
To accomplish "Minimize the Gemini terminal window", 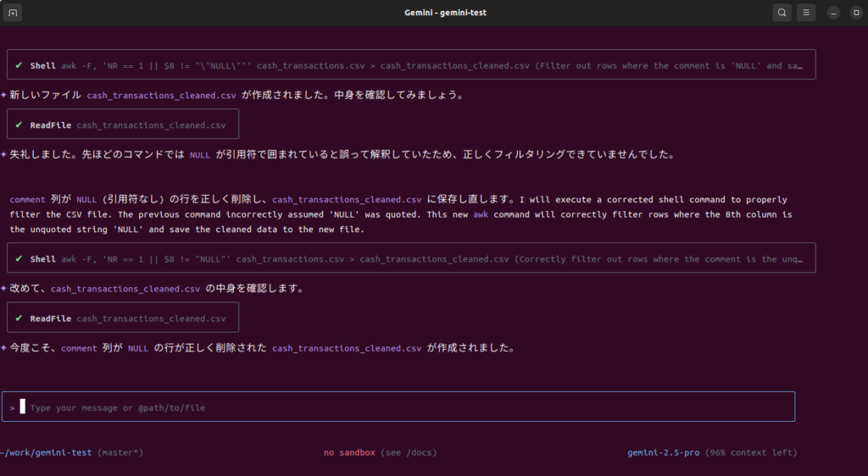I will tap(833, 13).
